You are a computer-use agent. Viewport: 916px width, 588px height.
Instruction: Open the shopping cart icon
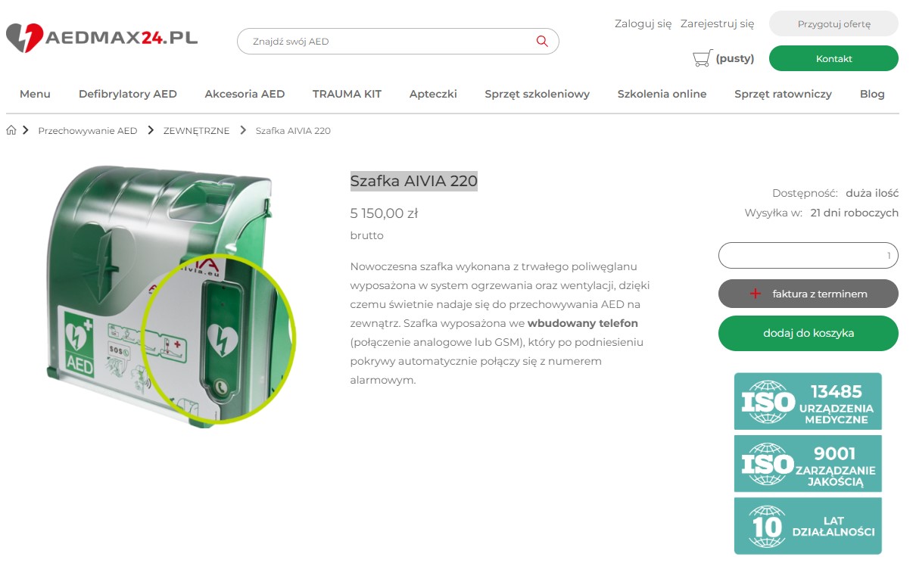tap(702, 58)
